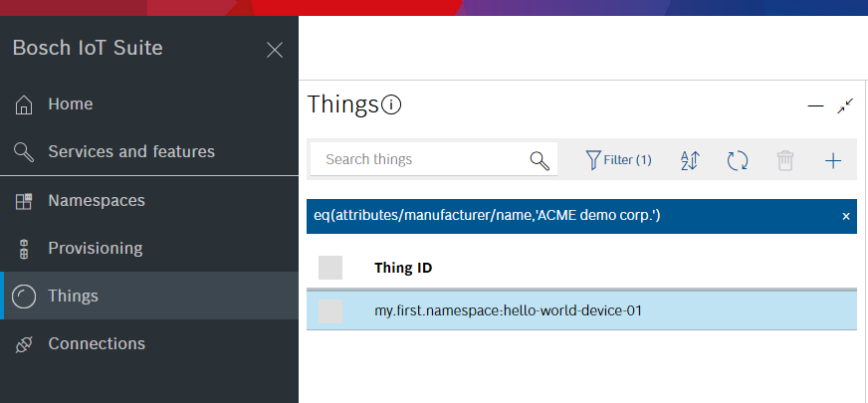Click the delete trash icon
The height and width of the screenshot is (403, 868).
point(785,160)
